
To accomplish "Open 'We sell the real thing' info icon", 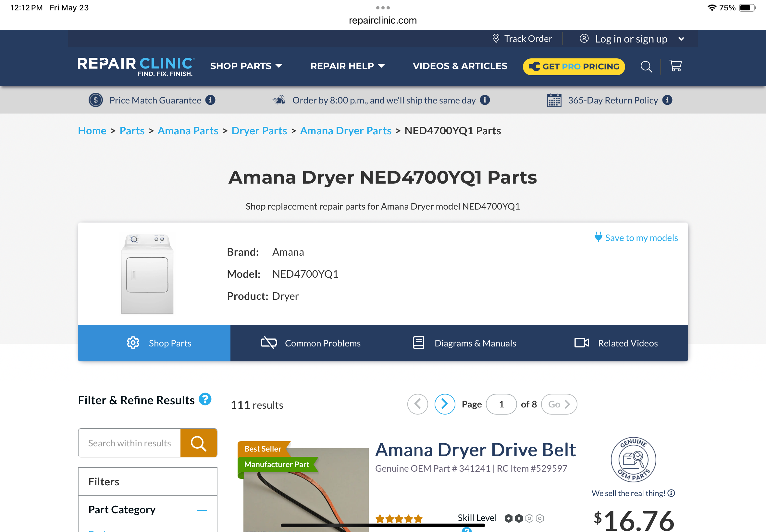I will [x=671, y=493].
